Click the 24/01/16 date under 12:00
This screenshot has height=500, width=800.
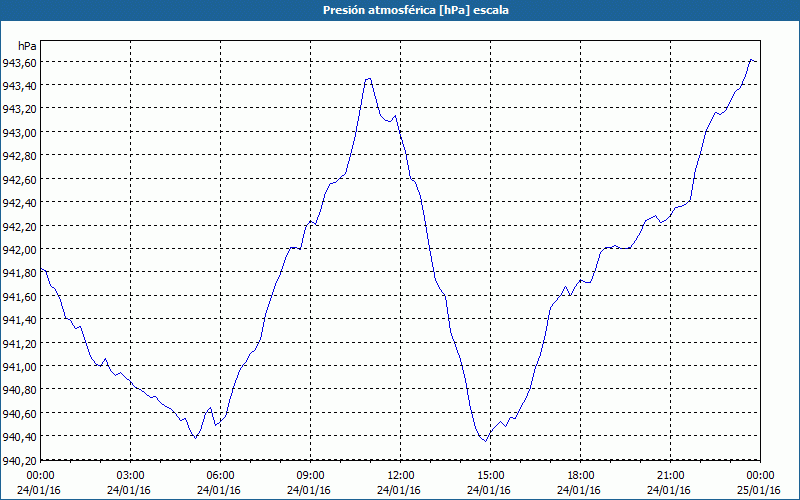coord(399,490)
